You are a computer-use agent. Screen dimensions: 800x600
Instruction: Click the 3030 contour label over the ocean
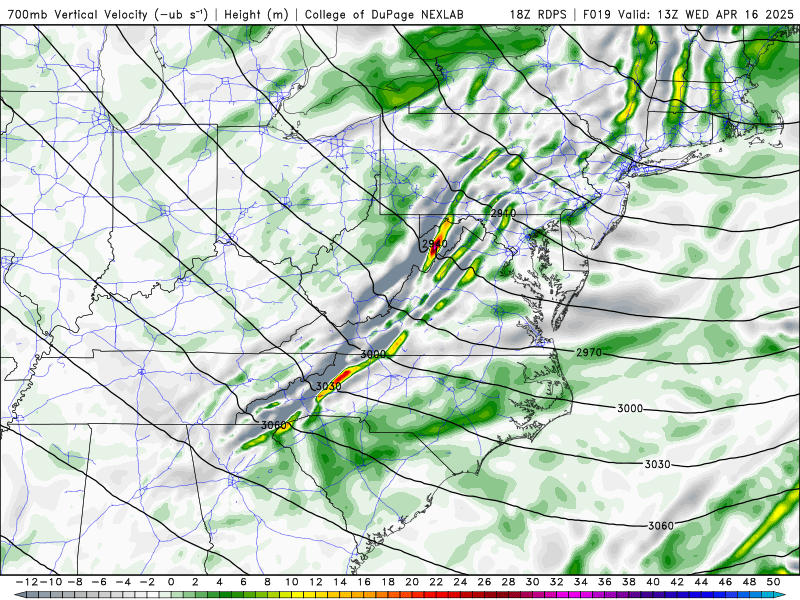point(657,464)
